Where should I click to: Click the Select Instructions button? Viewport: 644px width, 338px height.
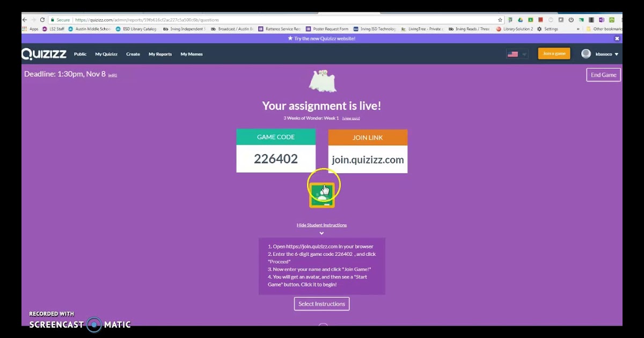point(322,304)
